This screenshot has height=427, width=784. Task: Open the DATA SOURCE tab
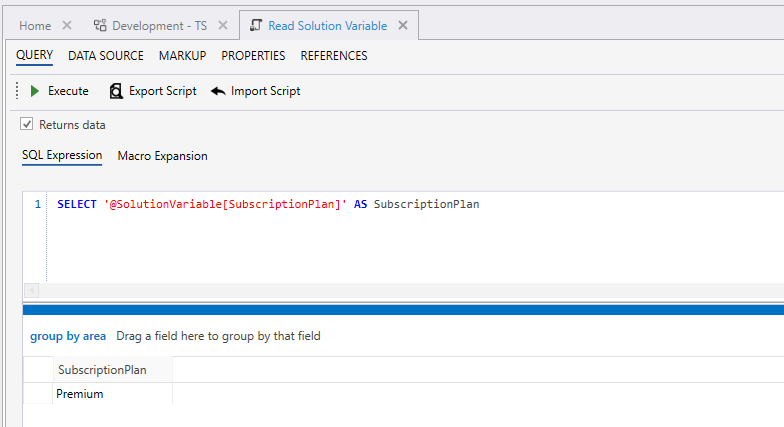tap(106, 56)
